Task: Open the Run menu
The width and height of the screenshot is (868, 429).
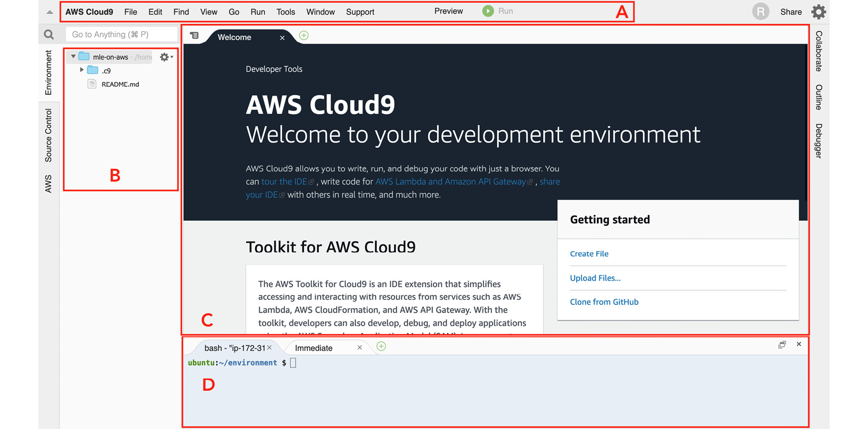Action: click(258, 12)
